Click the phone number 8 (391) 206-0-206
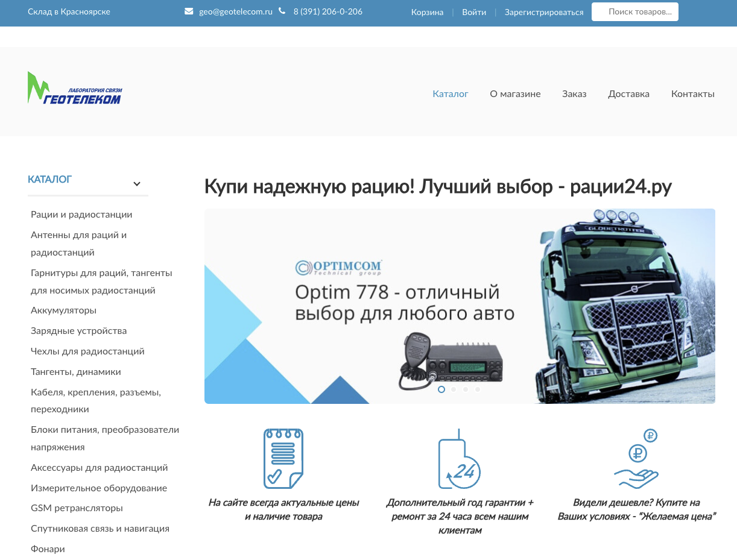This screenshot has height=560, width=737. pos(328,11)
